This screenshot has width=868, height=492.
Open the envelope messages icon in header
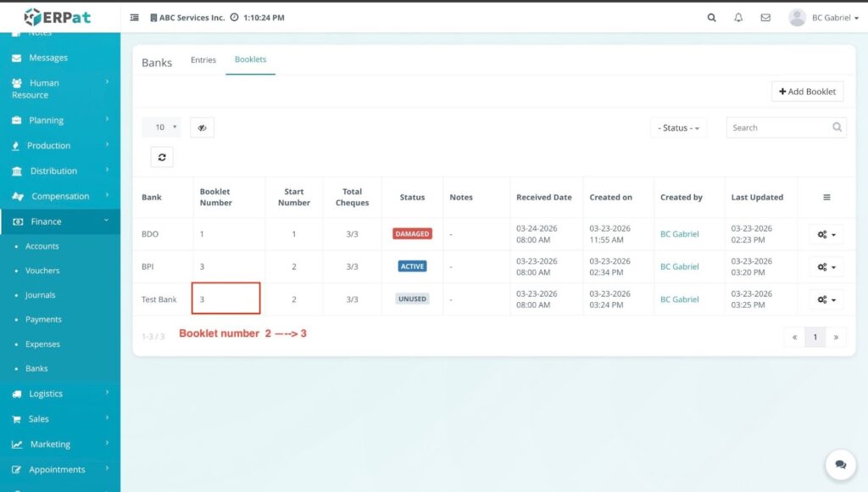coord(765,18)
